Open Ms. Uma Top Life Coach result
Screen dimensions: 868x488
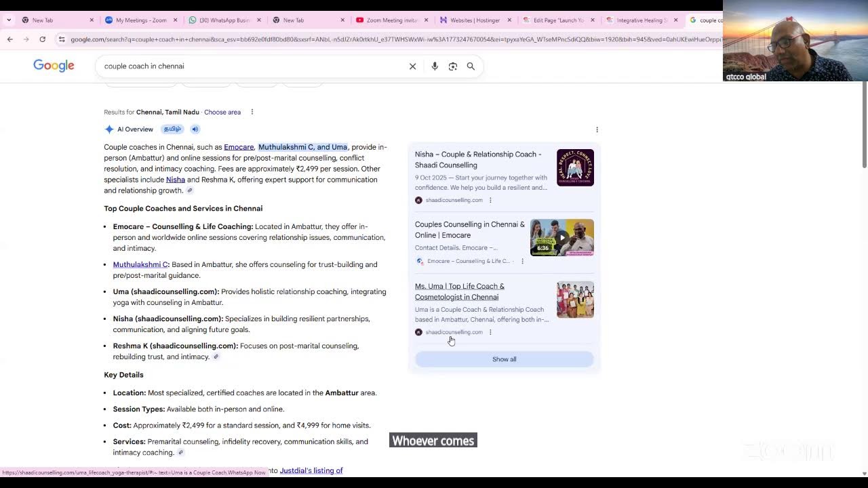point(460,291)
